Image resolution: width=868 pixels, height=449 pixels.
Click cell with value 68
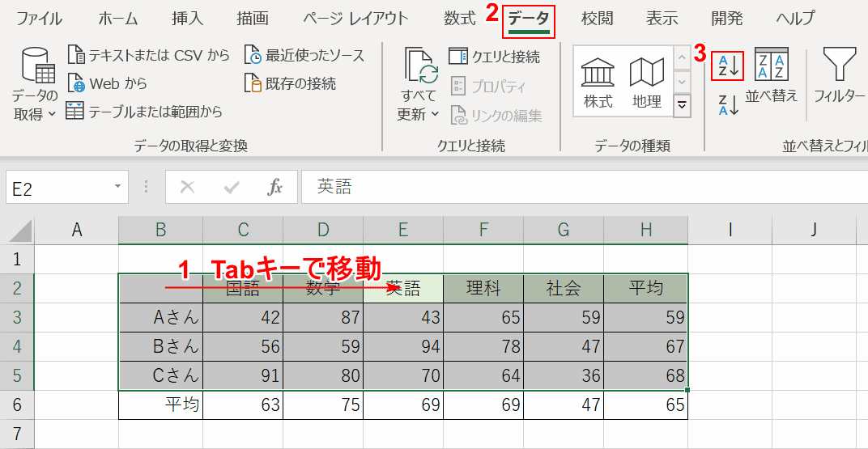click(x=646, y=376)
